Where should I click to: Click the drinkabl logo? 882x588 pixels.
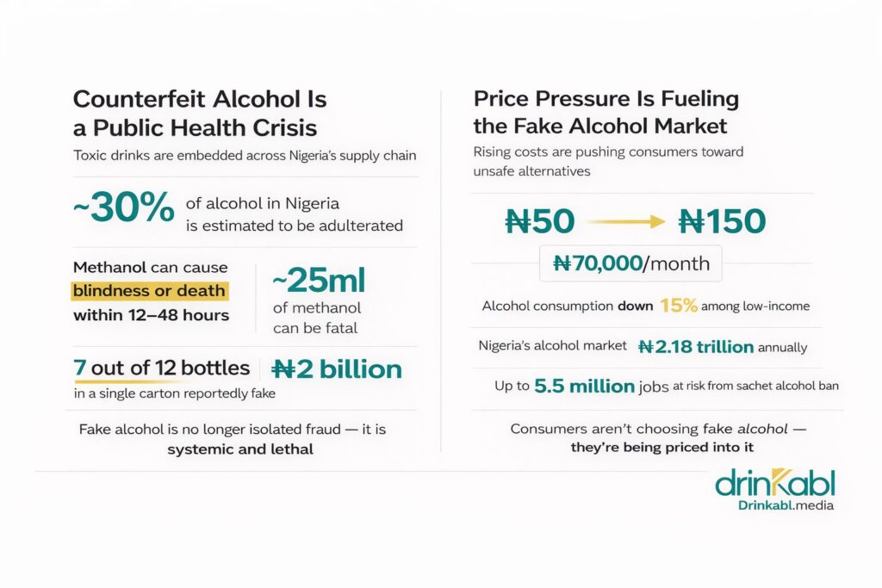pos(774,483)
